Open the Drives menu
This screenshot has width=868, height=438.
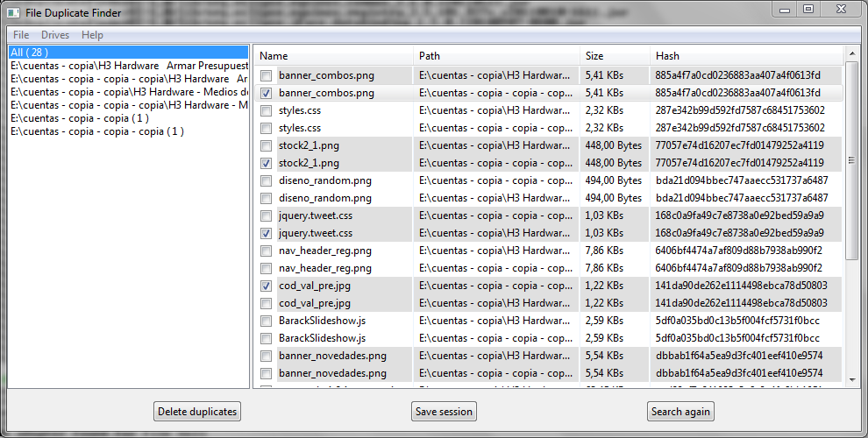pos(55,35)
